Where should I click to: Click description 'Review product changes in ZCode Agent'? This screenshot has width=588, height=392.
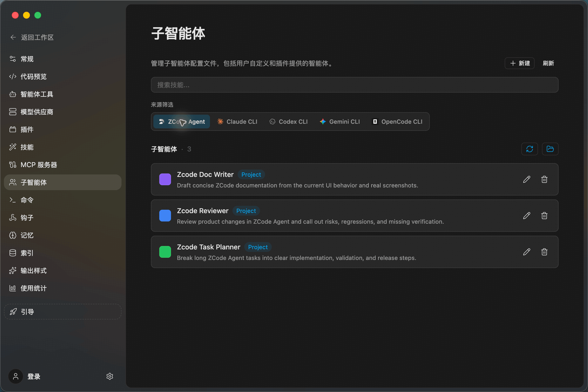(x=310, y=222)
